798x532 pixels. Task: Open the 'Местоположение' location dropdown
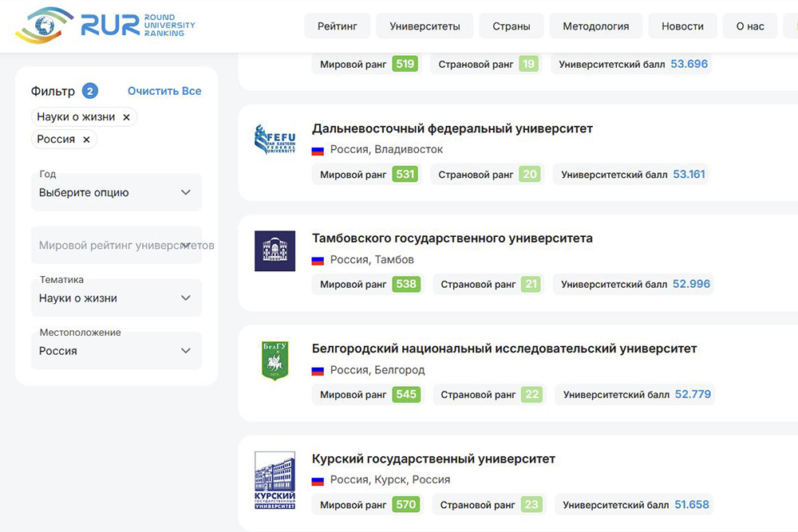pos(116,350)
